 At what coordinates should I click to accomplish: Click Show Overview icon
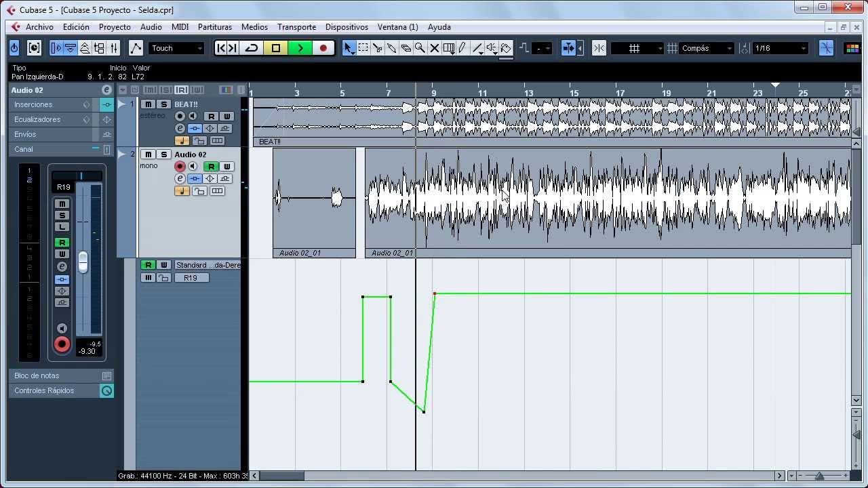(85, 48)
